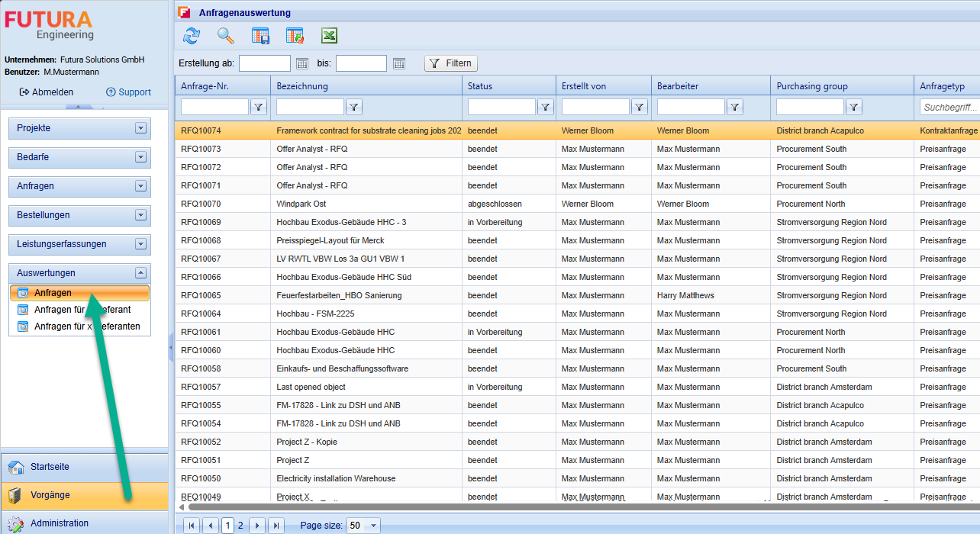
Task: Click filter funnel icon for Bezeichnung column
Action: pyautogui.click(x=354, y=107)
